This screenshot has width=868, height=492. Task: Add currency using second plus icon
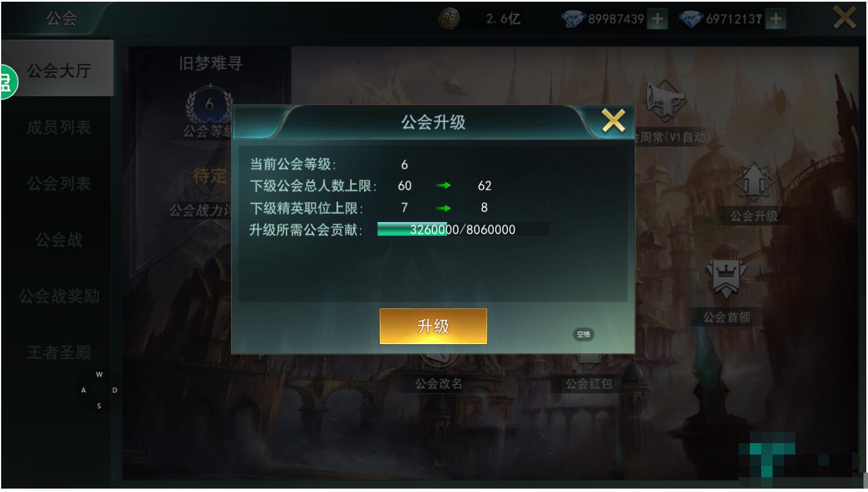[x=776, y=19]
